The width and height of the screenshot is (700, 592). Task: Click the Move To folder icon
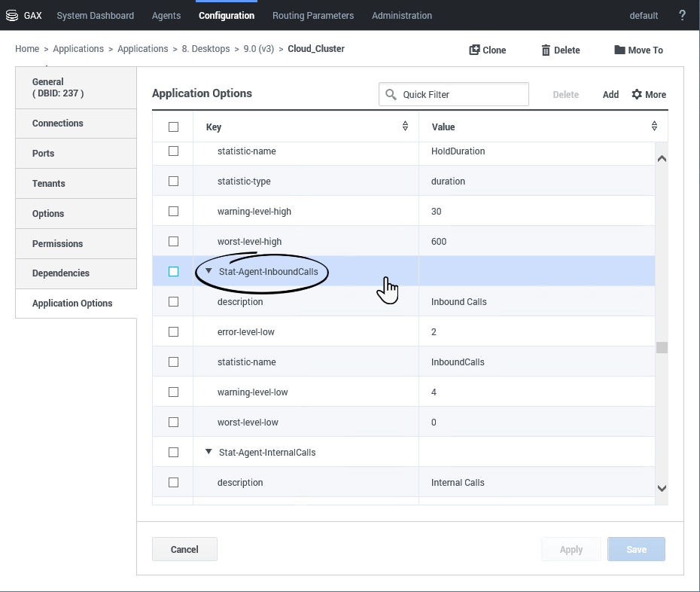click(619, 50)
